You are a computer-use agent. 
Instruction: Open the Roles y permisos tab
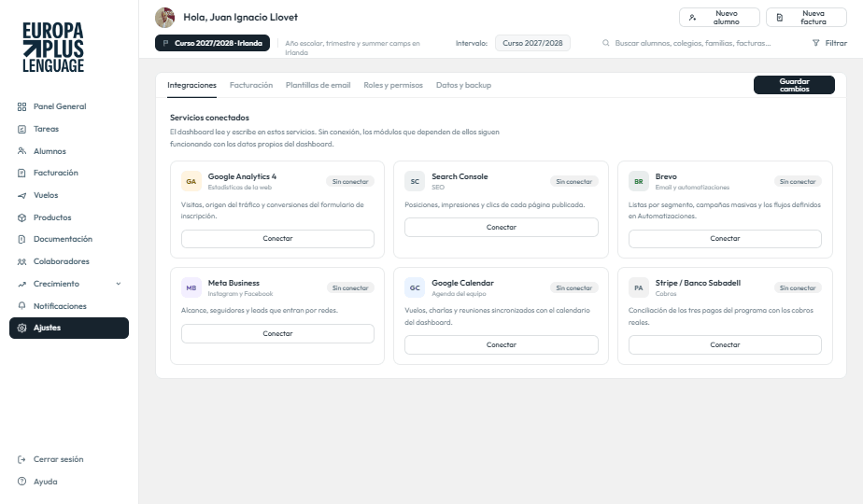(393, 85)
